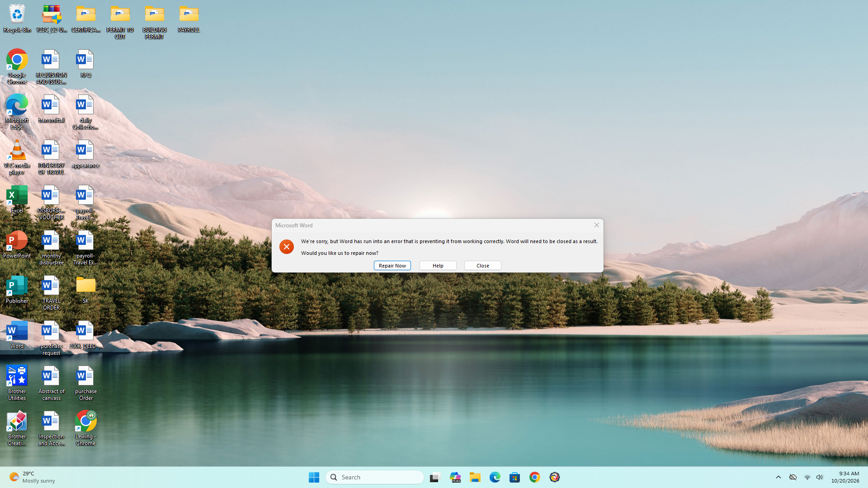868x488 pixels.
Task: Select the transmittal Word document
Action: 52,109
